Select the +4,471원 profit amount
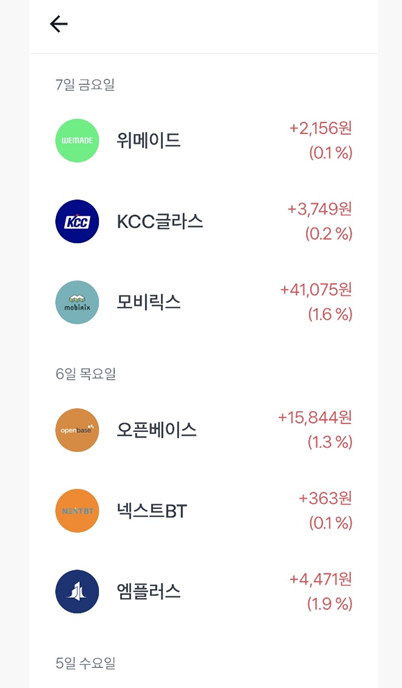 (321, 579)
